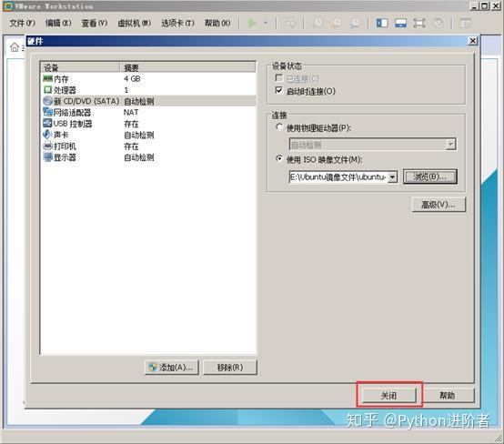Click processor count value 1

point(126,90)
